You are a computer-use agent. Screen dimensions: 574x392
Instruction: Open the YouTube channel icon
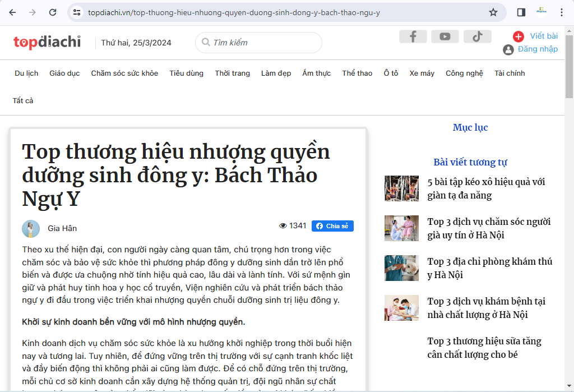click(x=445, y=36)
